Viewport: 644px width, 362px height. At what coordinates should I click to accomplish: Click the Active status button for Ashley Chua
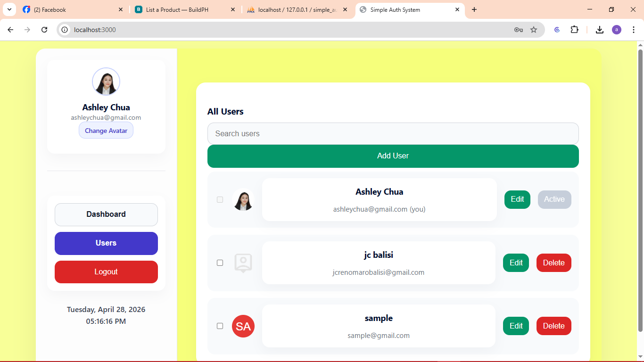[x=554, y=199]
